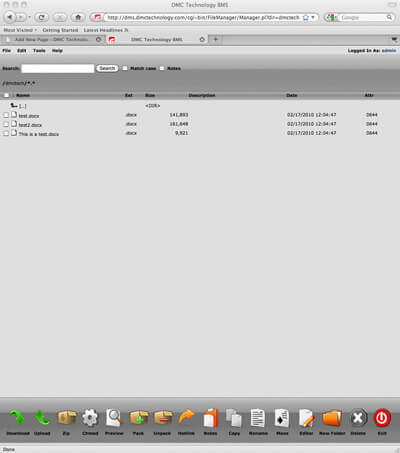Open This is a test.docx link
Image resolution: width=400 pixels, height=453 pixels.
(39, 134)
